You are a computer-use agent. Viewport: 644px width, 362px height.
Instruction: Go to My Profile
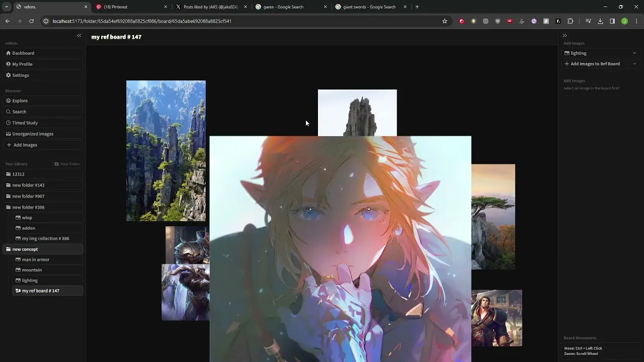[x=43, y=64]
